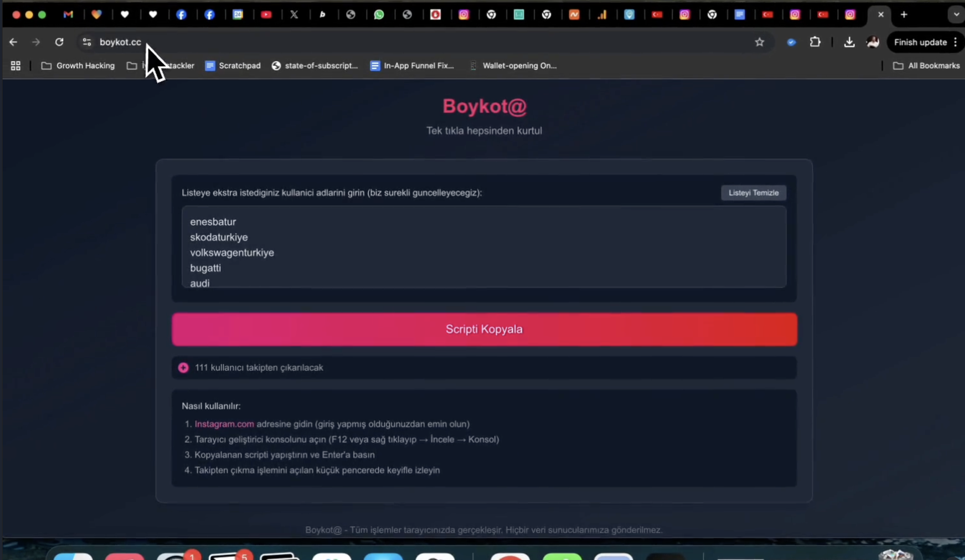The width and height of the screenshot is (965, 560).
Task: Open the downloads tray icon
Action: (849, 42)
